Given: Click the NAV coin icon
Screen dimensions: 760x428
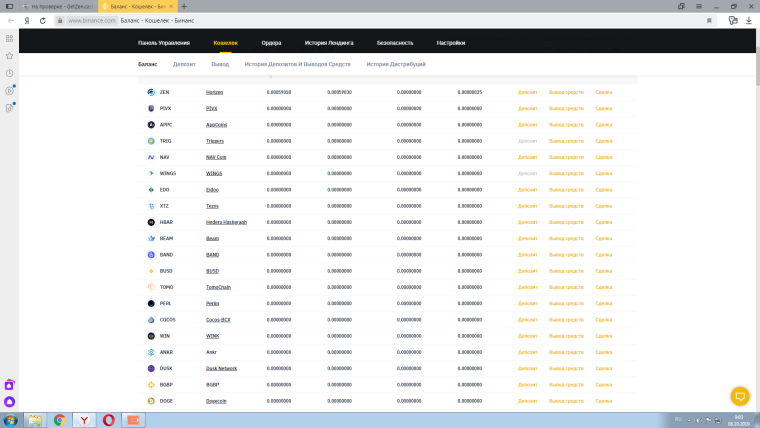Looking at the screenshot, I should click(x=151, y=157).
